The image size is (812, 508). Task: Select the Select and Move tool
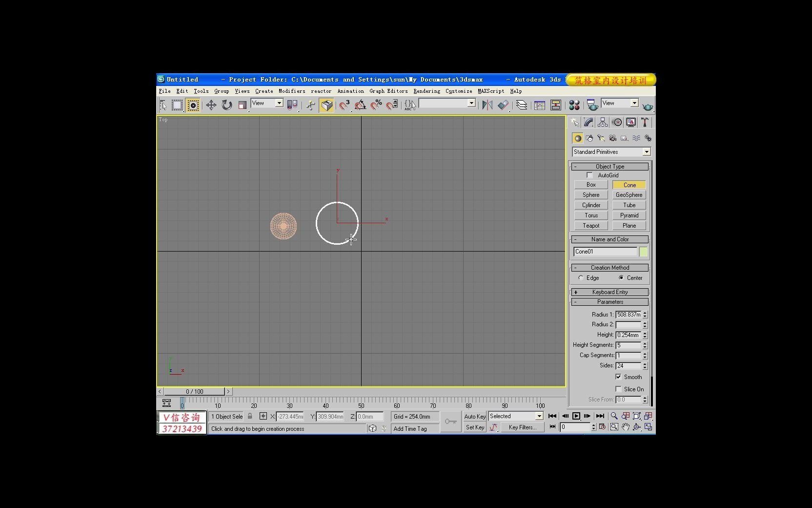point(211,105)
